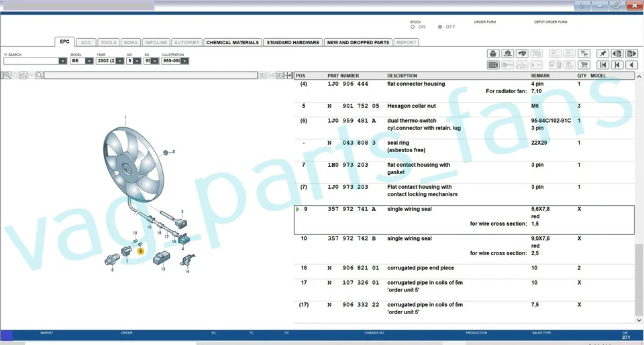Open the CHEMICAL MATERIALS tab
The width and height of the screenshot is (644, 345).
233,42
